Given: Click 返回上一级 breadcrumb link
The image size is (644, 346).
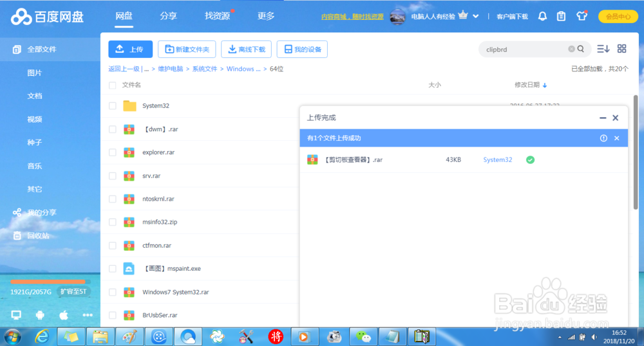Looking at the screenshot, I should point(124,69).
